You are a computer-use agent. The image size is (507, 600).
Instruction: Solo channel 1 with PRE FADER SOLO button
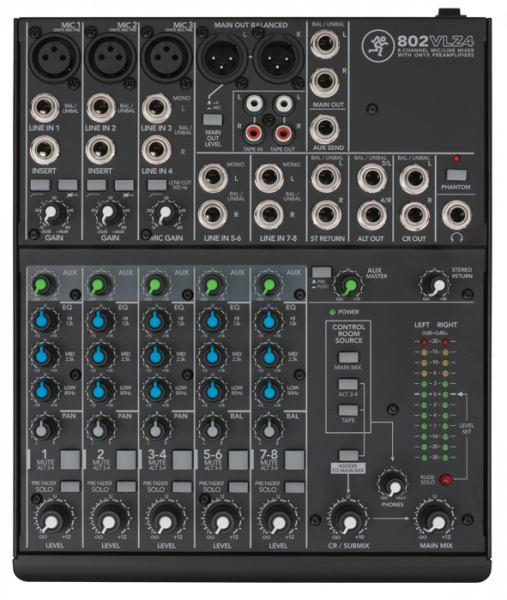70,487
